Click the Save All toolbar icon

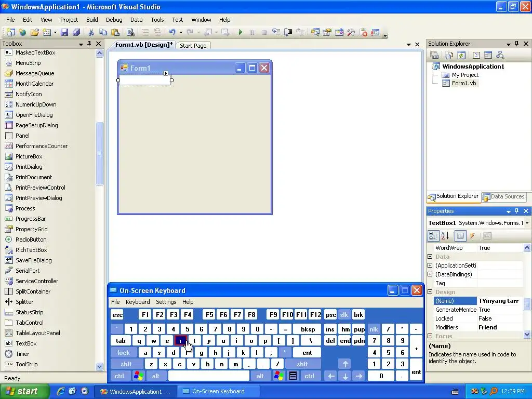click(x=76, y=32)
